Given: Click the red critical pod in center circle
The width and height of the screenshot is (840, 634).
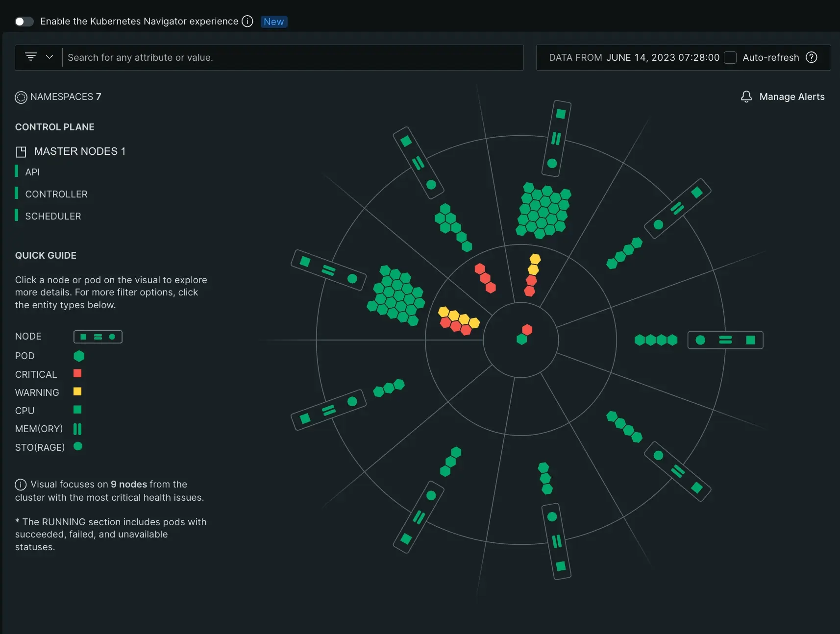Looking at the screenshot, I should tap(527, 330).
